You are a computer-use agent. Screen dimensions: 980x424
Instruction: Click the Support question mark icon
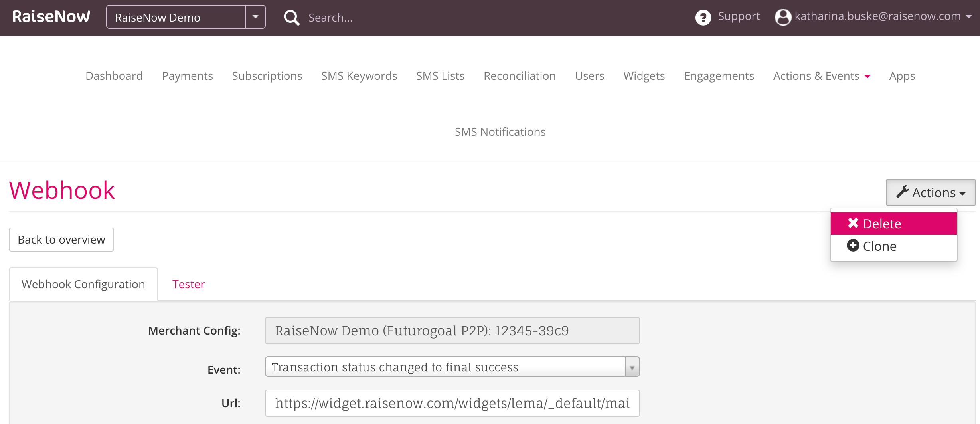click(703, 17)
